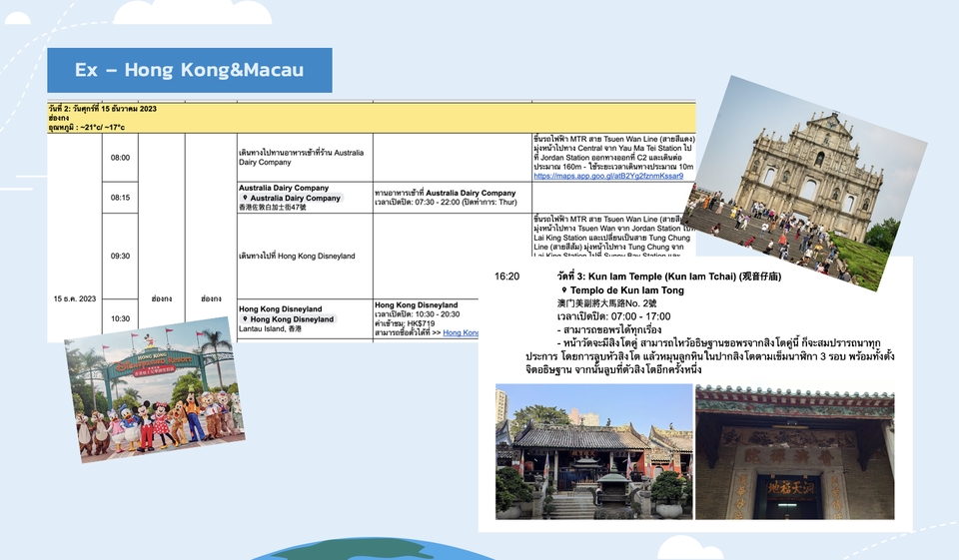
Task: Select the Ex – Hong Kong&Macau title banner
Action: pyautogui.click(x=190, y=70)
